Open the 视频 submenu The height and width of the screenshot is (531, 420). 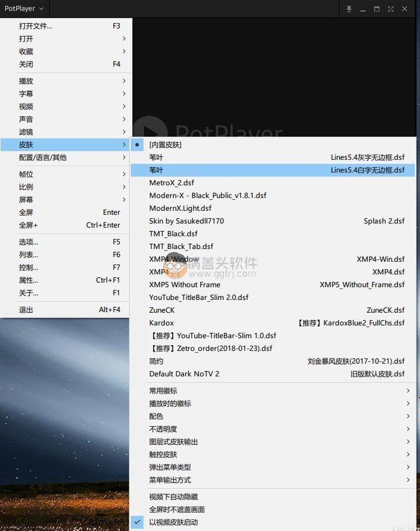click(x=65, y=107)
